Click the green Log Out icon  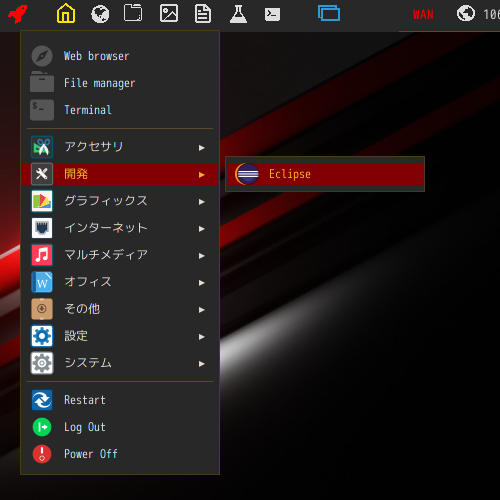pos(42,427)
